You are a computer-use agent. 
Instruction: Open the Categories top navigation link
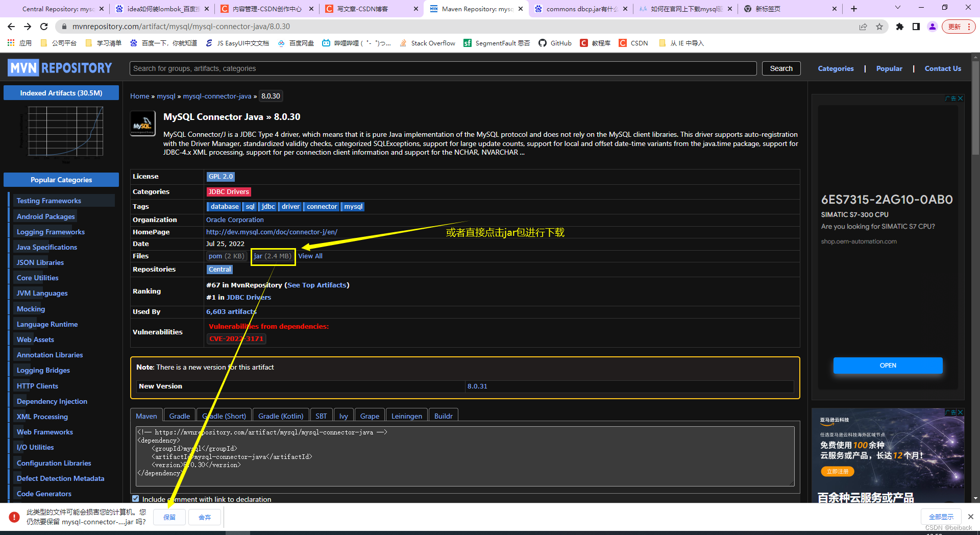pyautogui.click(x=836, y=68)
